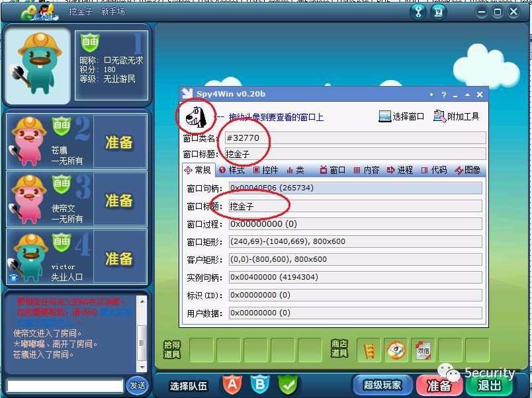Click the 双倍 double item in 商店道具
Screen dimensions: 532x398
[423, 350]
